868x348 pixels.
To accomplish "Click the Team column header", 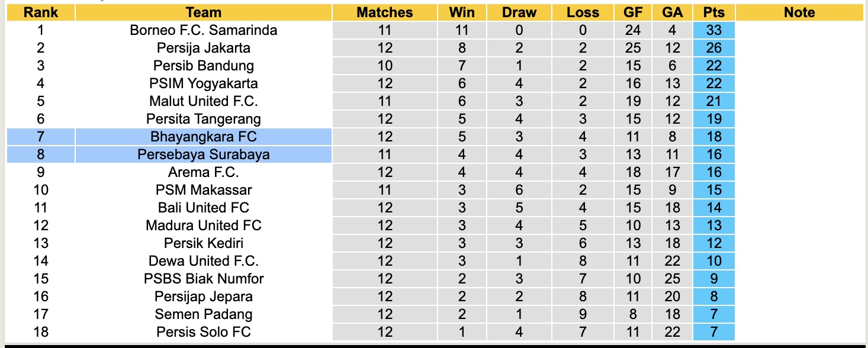I will click(x=203, y=12).
